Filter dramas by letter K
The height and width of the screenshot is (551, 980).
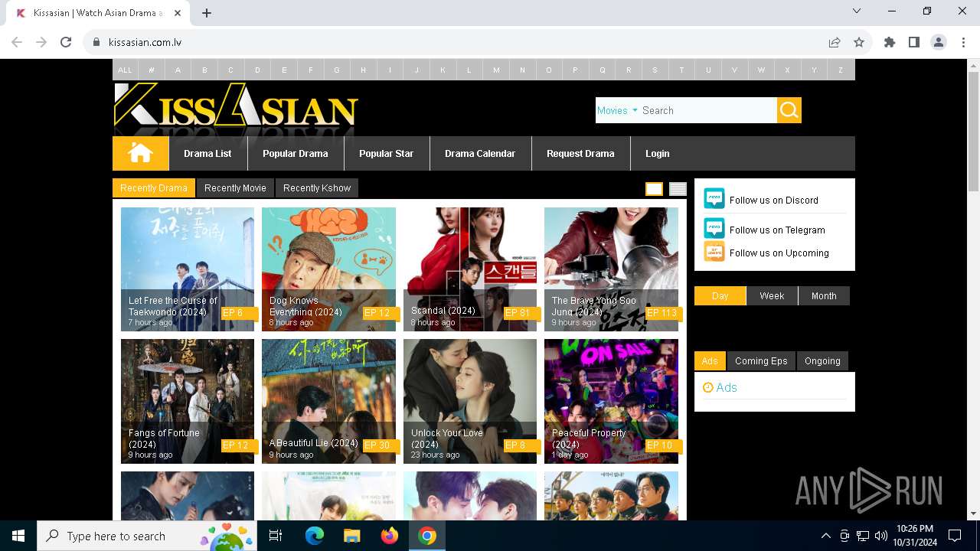(443, 70)
